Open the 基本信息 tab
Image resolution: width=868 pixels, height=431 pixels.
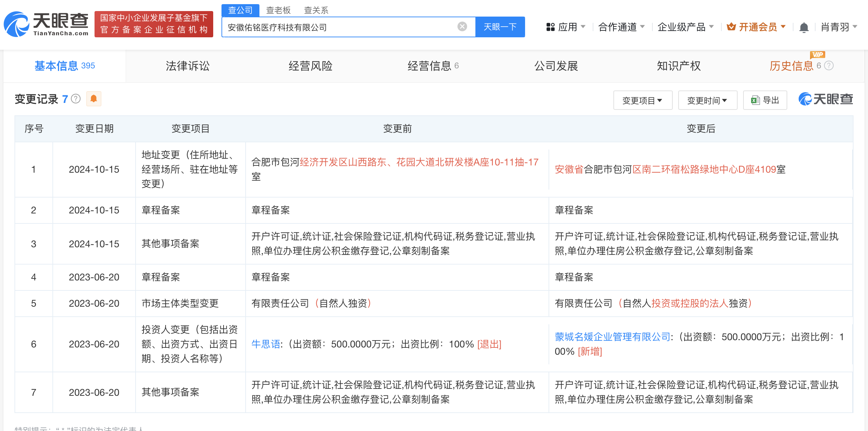point(65,66)
